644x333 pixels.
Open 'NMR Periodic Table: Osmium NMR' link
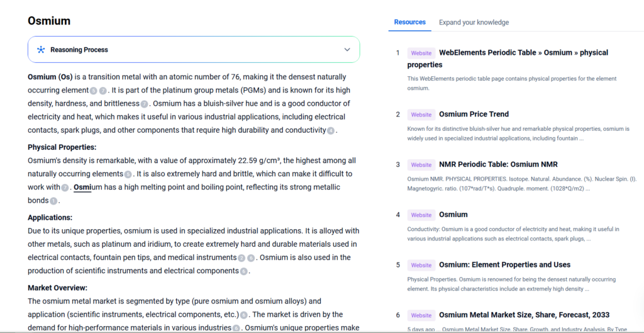498,164
